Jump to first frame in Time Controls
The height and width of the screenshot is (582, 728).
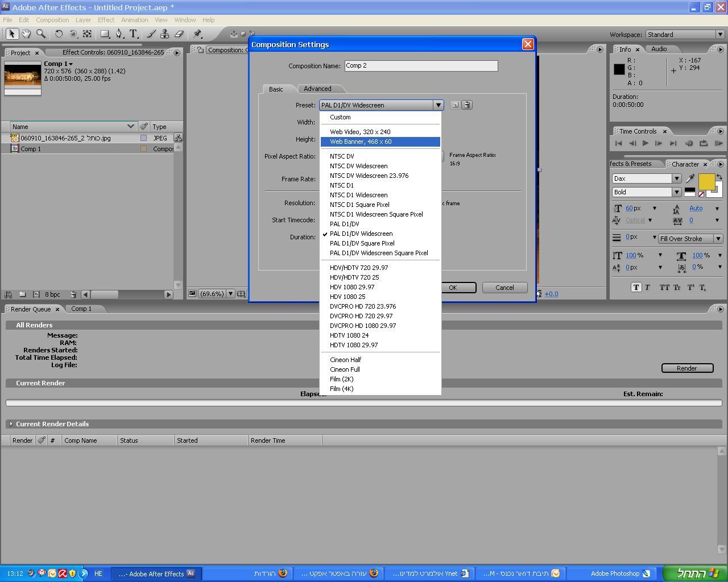[619, 143]
